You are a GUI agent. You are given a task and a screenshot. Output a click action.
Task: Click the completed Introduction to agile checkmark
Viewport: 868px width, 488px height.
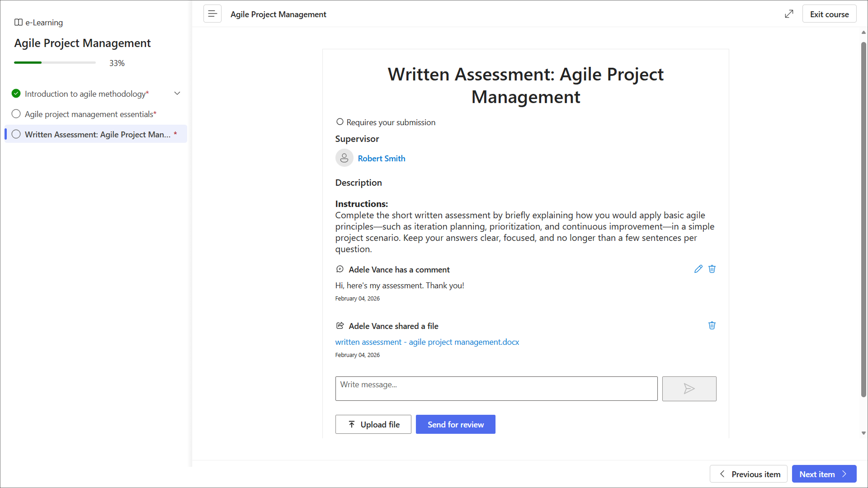pyautogui.click(x=16, y=94)
